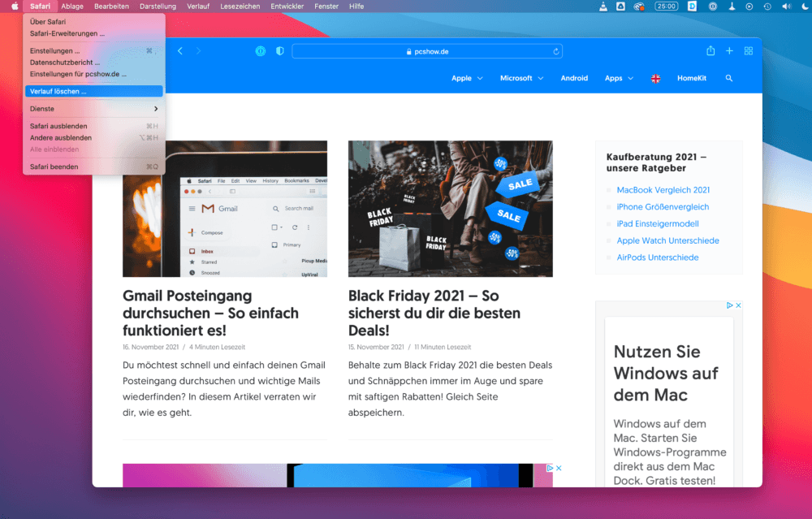Go forward with Safari's forward arrow
This screenshot has width=812, height=519.
pos(198,50)
